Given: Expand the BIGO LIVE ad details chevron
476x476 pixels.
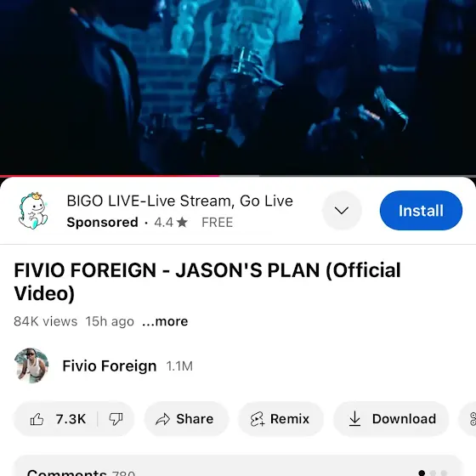Looking at the screenshot, I should (342, 211).
